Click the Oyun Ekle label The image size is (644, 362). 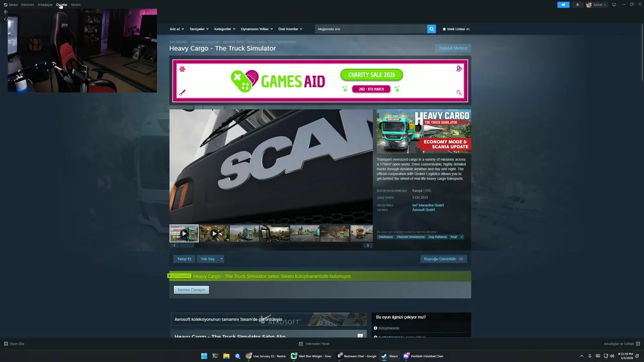coord(17,344)
